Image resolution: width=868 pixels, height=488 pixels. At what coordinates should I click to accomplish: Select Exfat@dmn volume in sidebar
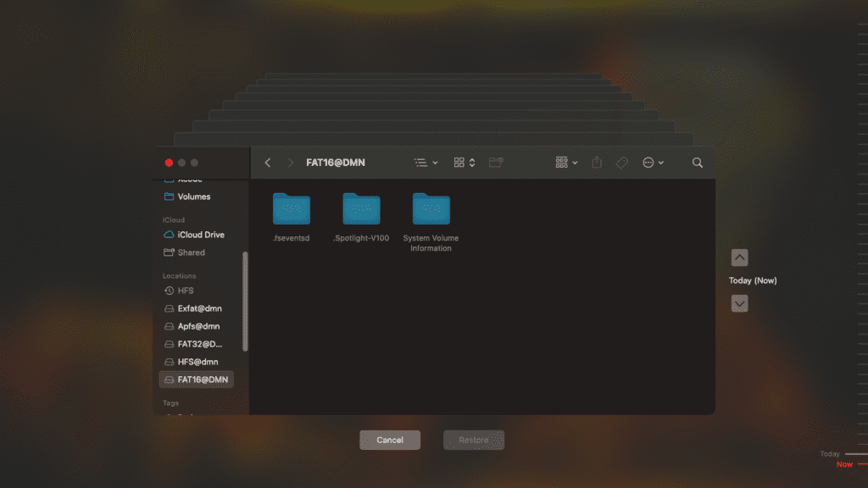[x=198, y=308]
